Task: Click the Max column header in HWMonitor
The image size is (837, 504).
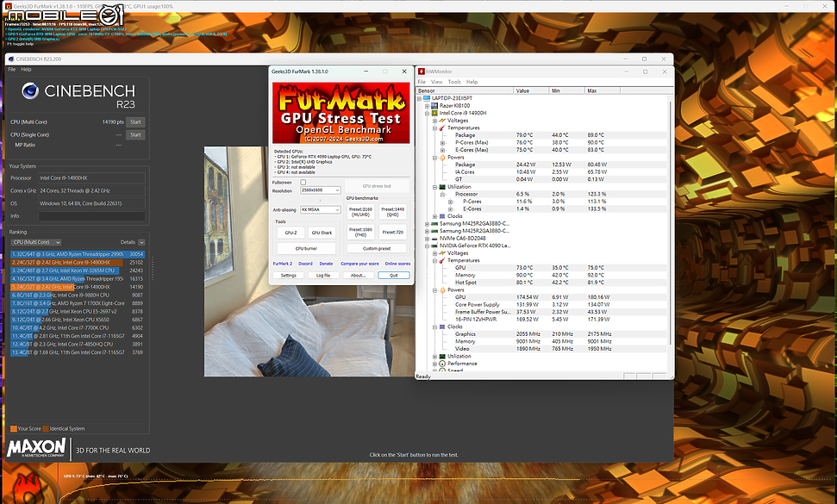Action: pyautogui.click(x=603, y=90)
